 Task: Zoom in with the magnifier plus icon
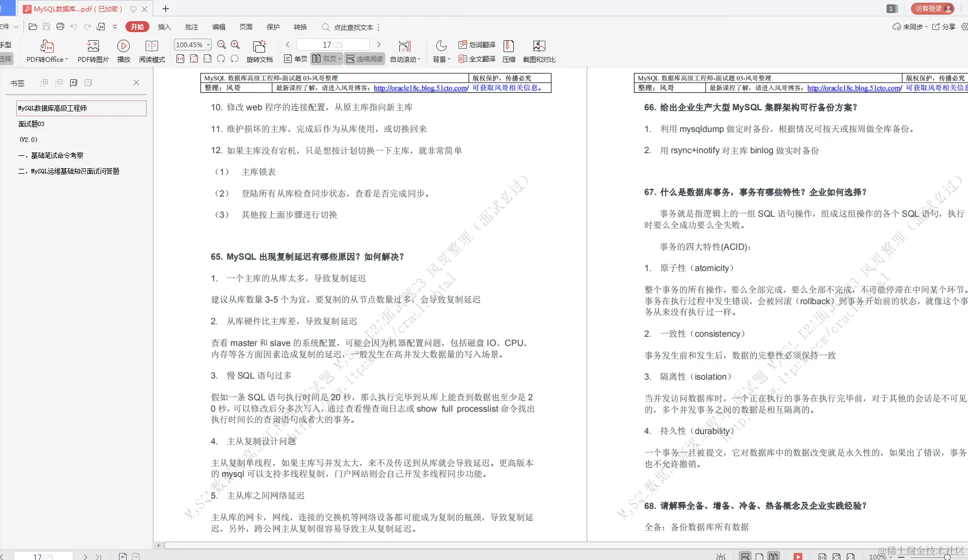coord(234,45)
